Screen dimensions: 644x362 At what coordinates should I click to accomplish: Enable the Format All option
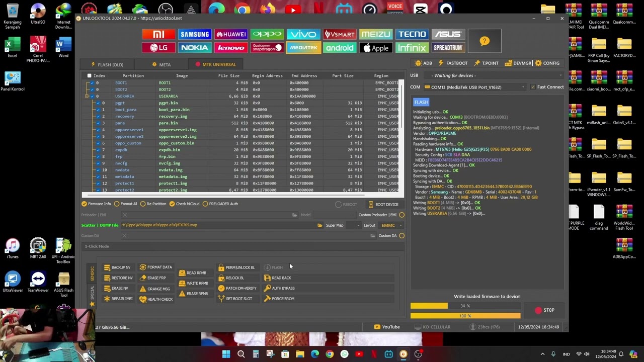click(x=126, y=204)
